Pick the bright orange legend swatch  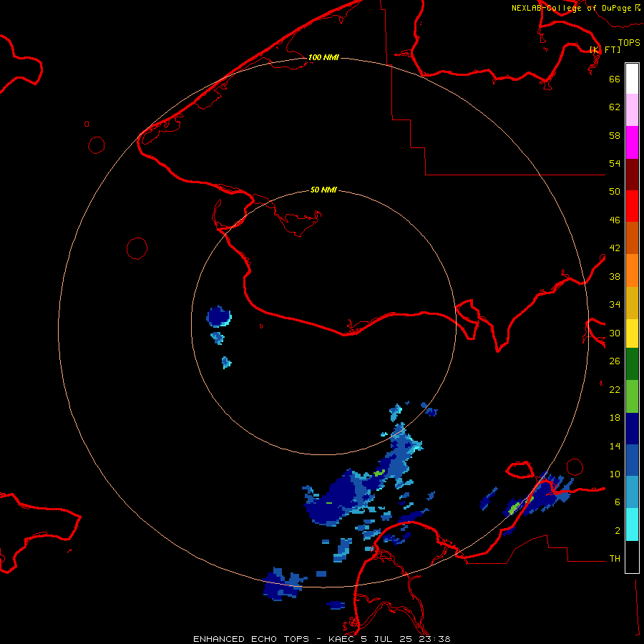click(x=632, y=270)
